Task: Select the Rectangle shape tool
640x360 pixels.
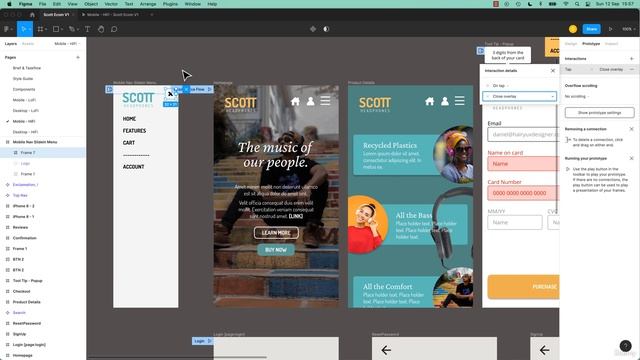Action: pos(56,29)
